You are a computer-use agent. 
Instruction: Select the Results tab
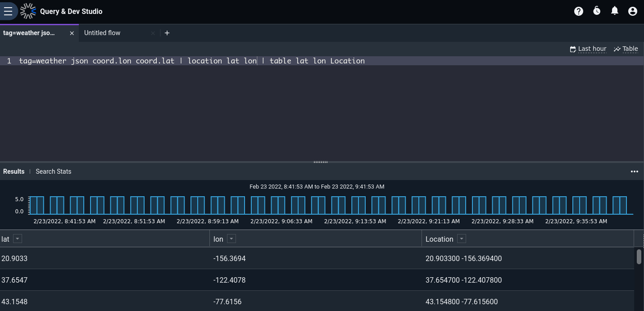14,171
